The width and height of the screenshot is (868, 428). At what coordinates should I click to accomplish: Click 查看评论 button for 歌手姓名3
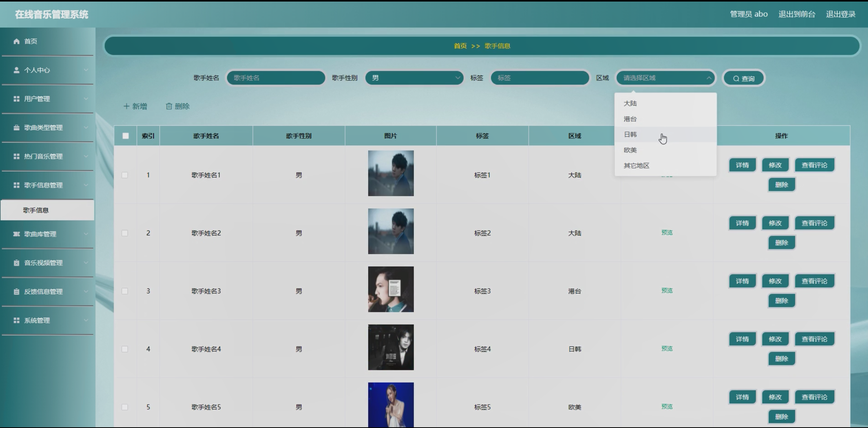(x=814, y=281)
